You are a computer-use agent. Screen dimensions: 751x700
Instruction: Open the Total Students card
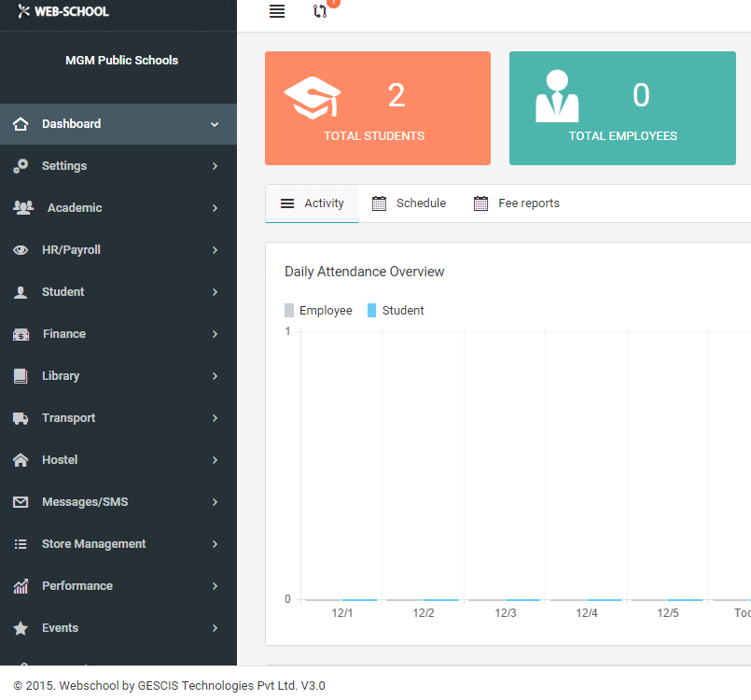(377, 108)
